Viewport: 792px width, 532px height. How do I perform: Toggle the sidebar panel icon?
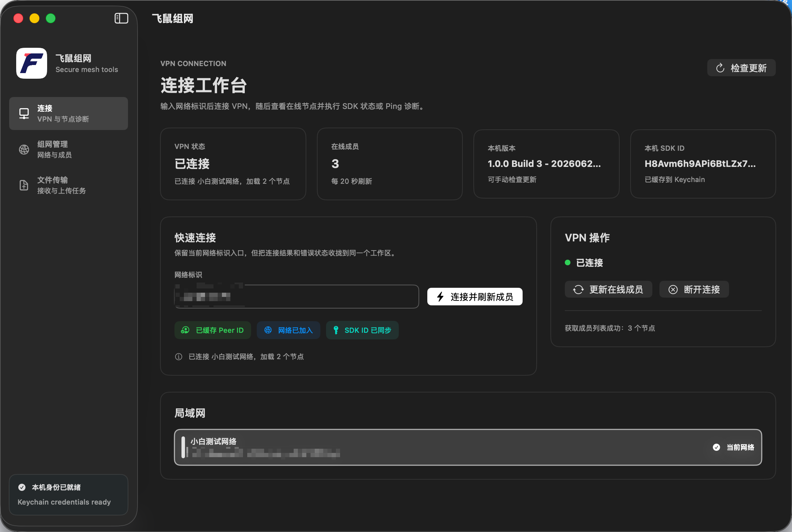click(121, 18)
